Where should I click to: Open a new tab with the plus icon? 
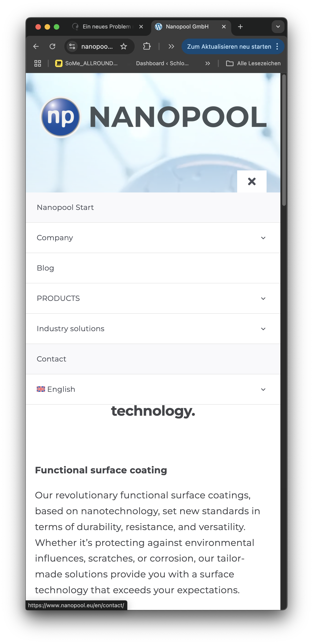click(240, 26)
